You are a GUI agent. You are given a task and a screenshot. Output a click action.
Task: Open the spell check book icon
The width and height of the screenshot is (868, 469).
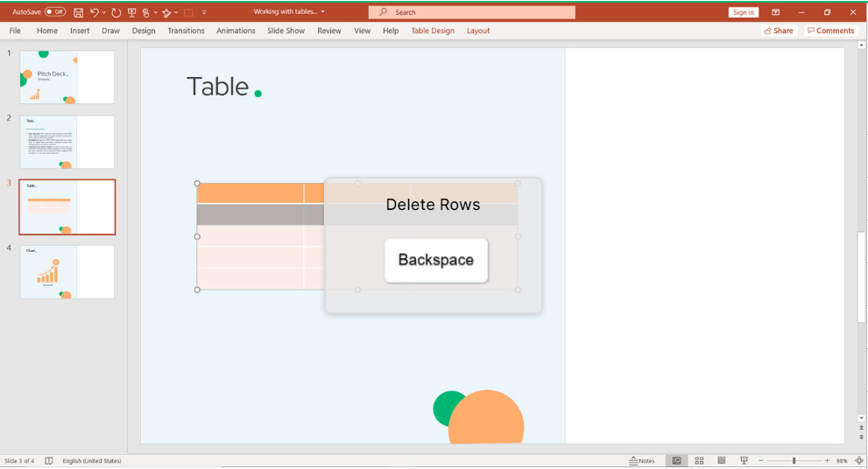tap(49, 460)
